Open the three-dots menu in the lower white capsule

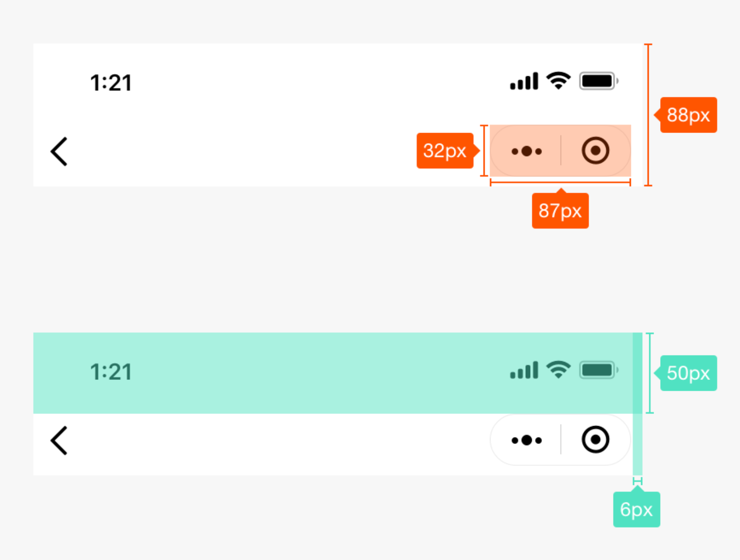tap(527, 440)
